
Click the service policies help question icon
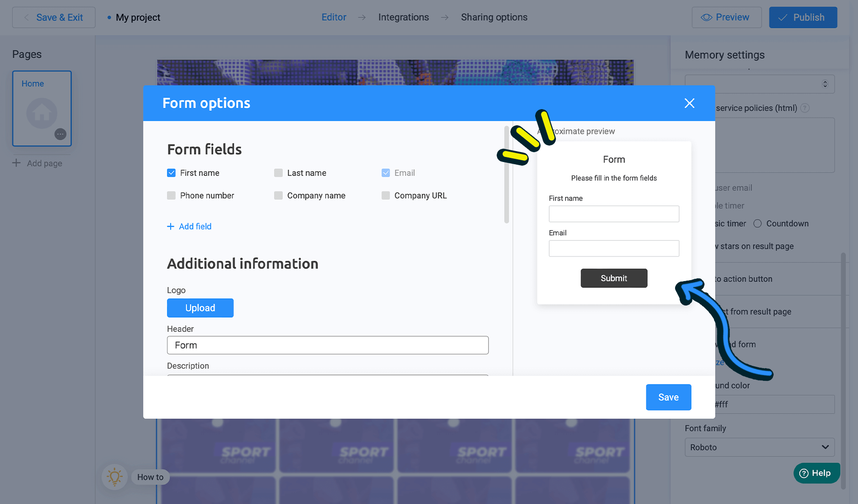(x=805, y=108)
